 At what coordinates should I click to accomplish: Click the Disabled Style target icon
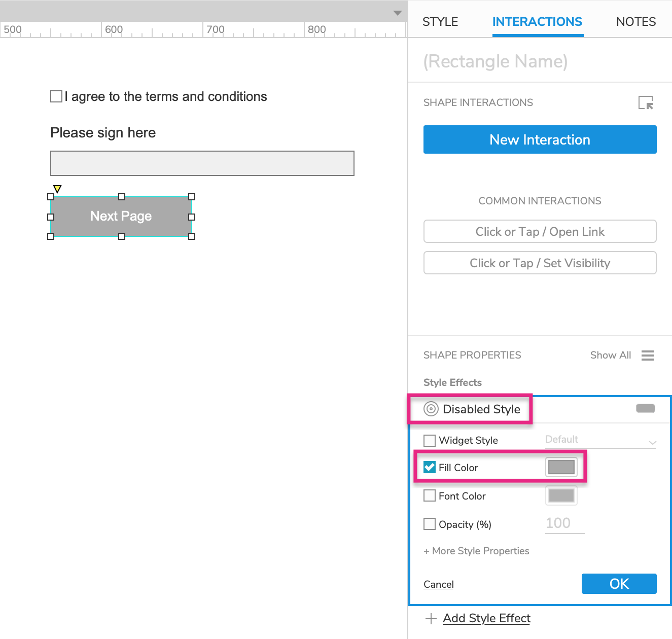click(x=431, y=409)
